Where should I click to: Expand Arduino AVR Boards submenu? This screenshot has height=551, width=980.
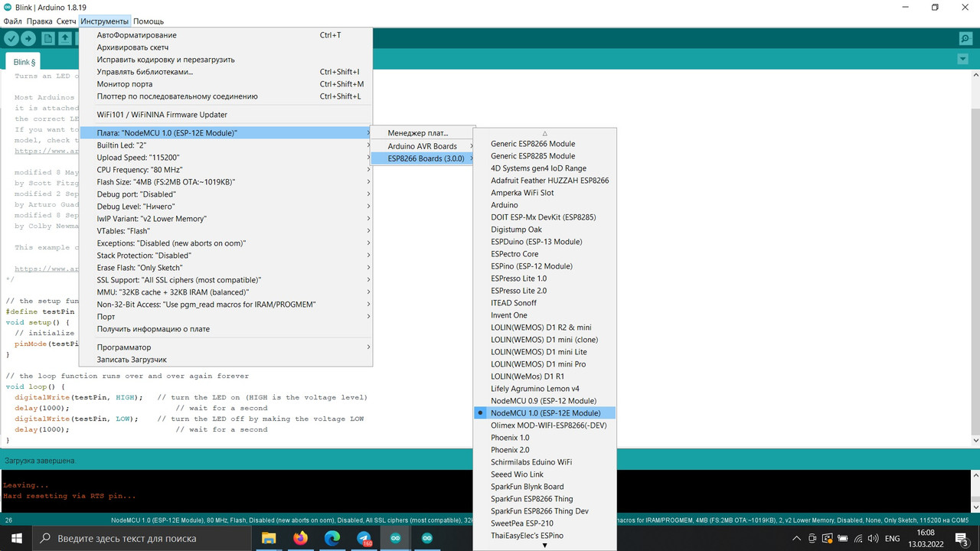click(423, 146)
